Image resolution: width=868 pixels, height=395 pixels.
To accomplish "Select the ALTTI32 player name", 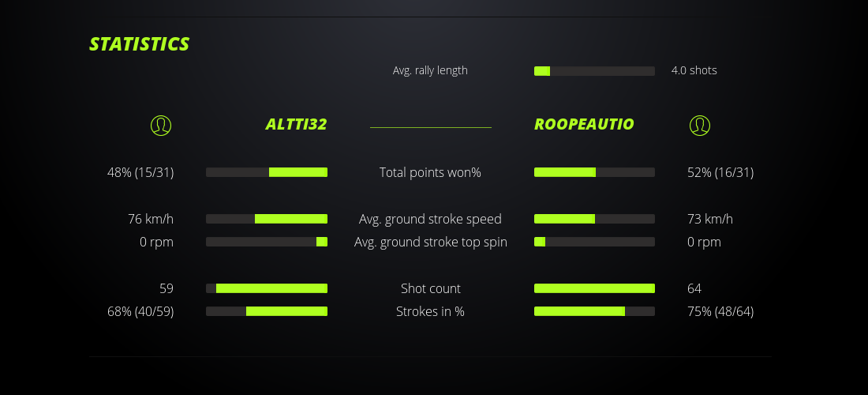I will pos(296,124).
